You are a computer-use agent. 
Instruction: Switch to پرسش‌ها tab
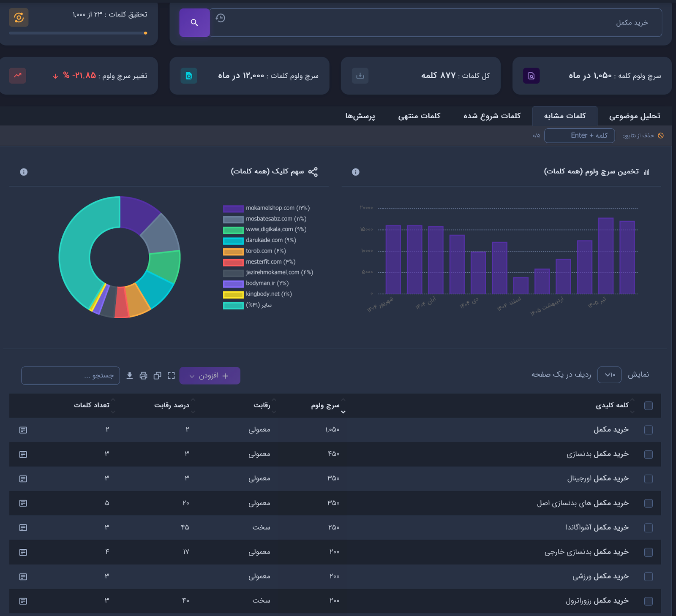tap(360, 116)
